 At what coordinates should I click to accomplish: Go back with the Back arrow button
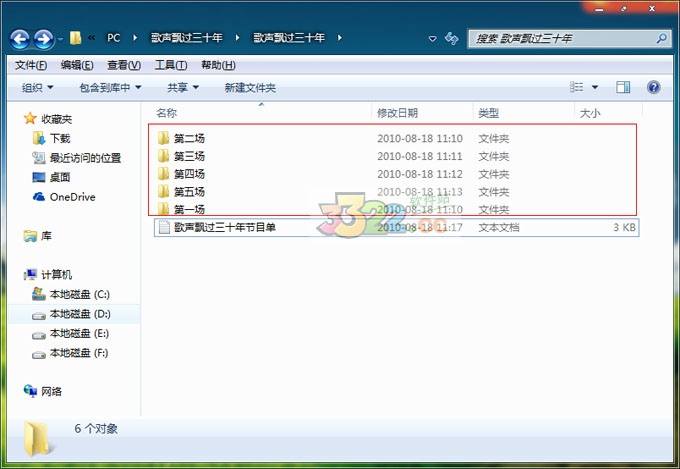[x=20, y=39]
